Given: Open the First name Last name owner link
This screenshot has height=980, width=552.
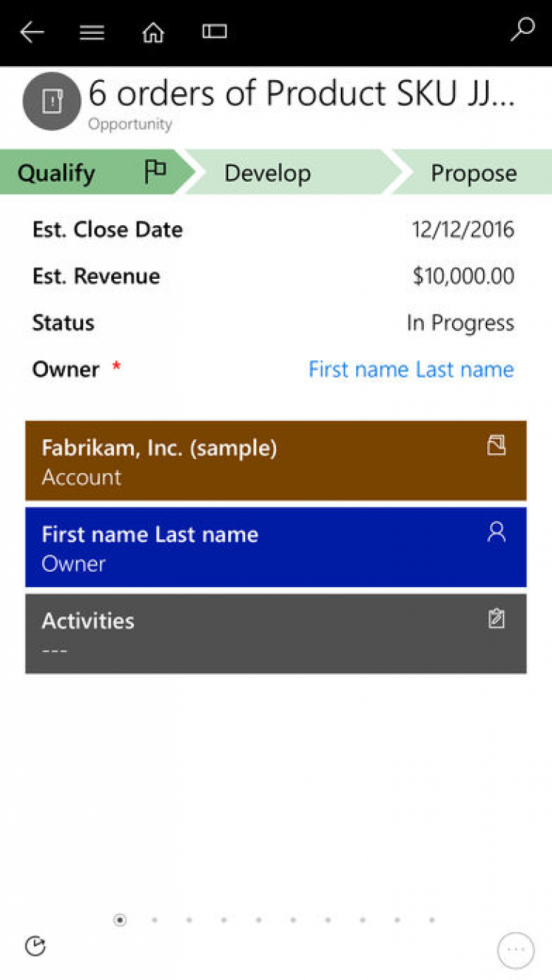Looking at the screenshot, I should [411, 369].
